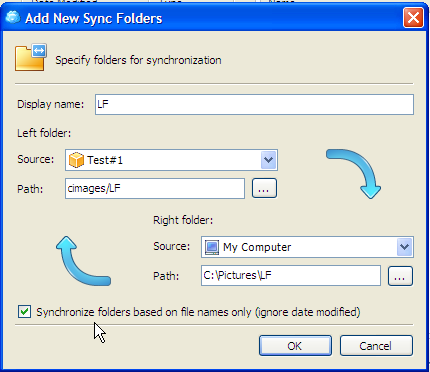This screenshot has width=430, height=372.
Task: Click the right folder Path field C:\Pictures\LF
Action: pos(291,275)
